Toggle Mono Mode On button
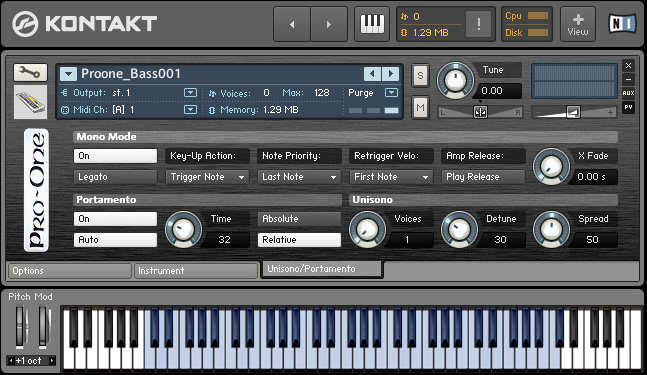The image size is (647, 375). pos(115,156)
